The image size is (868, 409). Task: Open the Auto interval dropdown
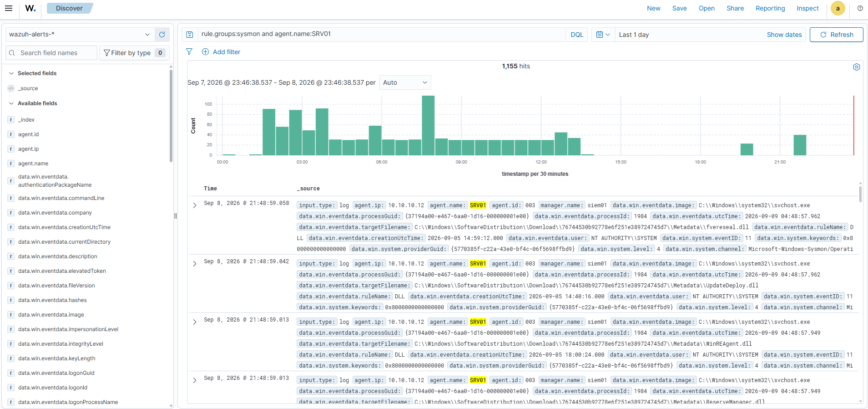(405, 82)
